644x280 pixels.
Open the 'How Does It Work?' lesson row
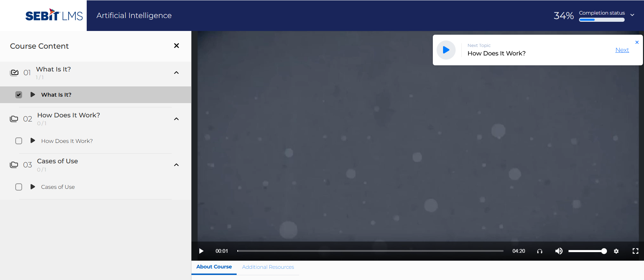tap(96, 141)
